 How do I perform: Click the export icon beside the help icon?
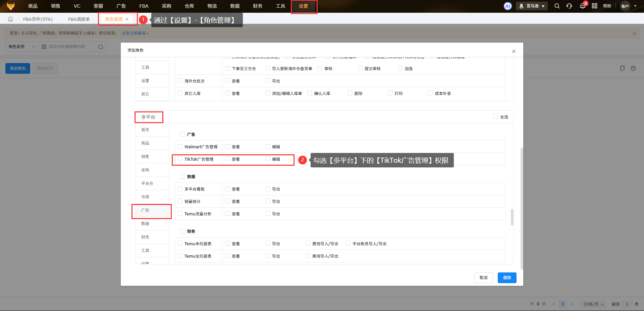(623, 68)
